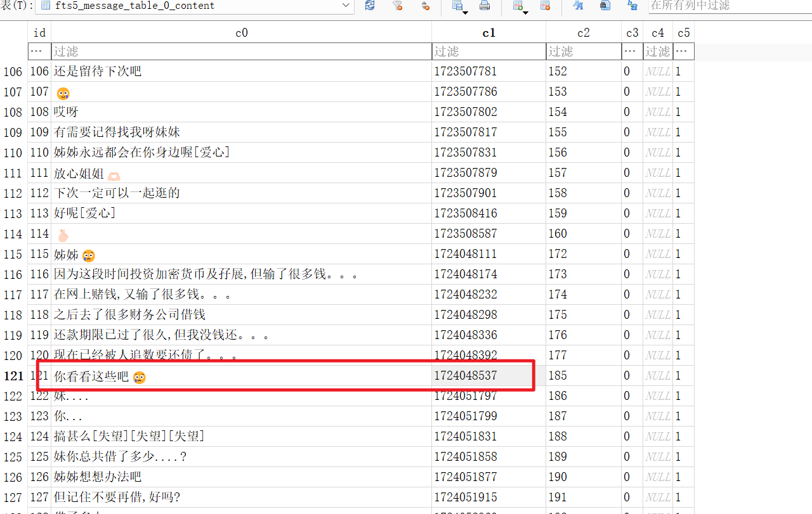Select the NULL c4 cell in the row containing 1723507802
Screen dimensions: 812x514
[658, 112]
